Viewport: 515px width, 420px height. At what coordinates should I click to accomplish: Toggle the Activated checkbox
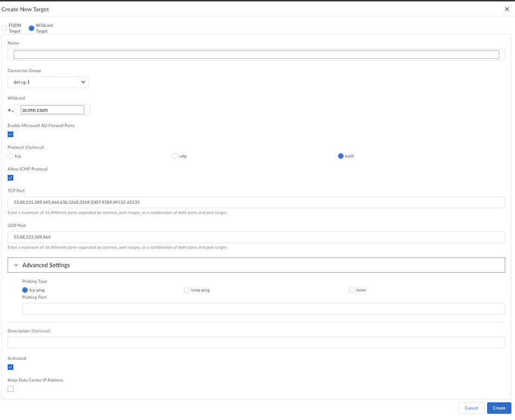tap(10, 367)
